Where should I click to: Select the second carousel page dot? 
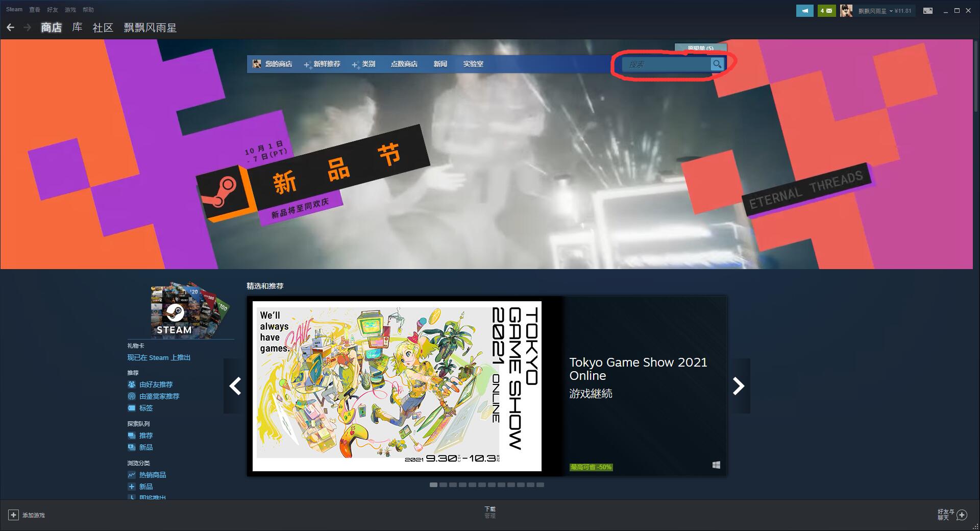443,485
